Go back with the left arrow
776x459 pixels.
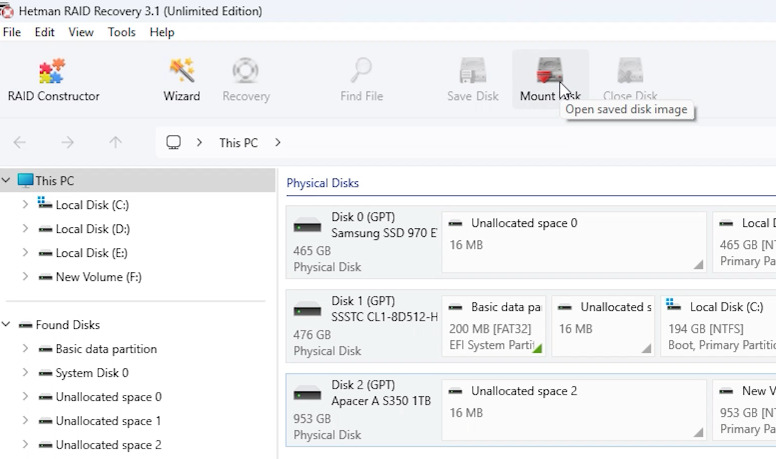pos(19,143)
